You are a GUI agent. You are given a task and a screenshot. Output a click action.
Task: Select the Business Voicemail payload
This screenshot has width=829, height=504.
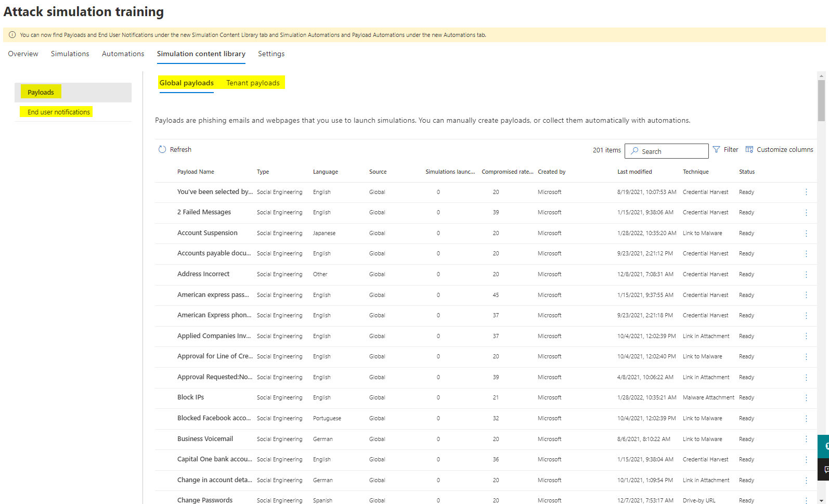[x=205, y=439]
